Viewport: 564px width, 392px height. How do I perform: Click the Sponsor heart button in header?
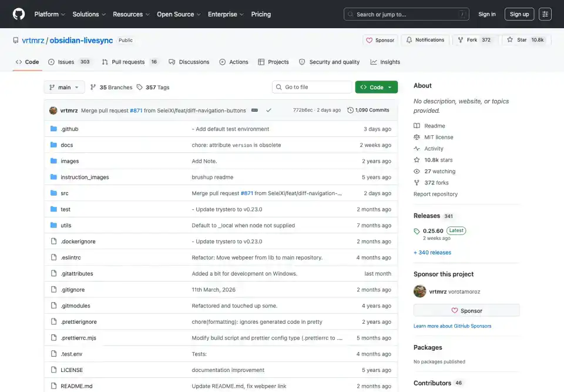coord(380,40)
